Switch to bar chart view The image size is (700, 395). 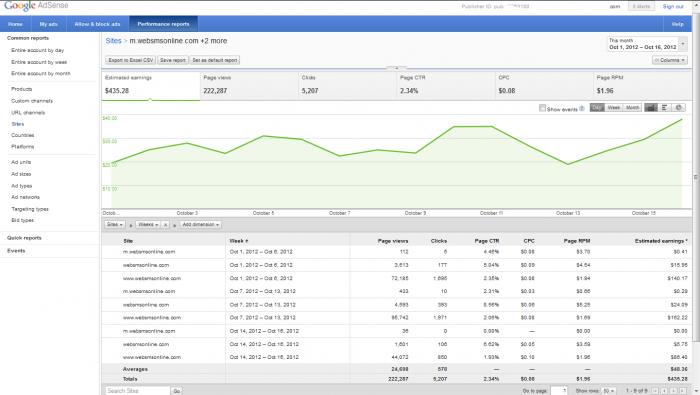coord(665,108)
